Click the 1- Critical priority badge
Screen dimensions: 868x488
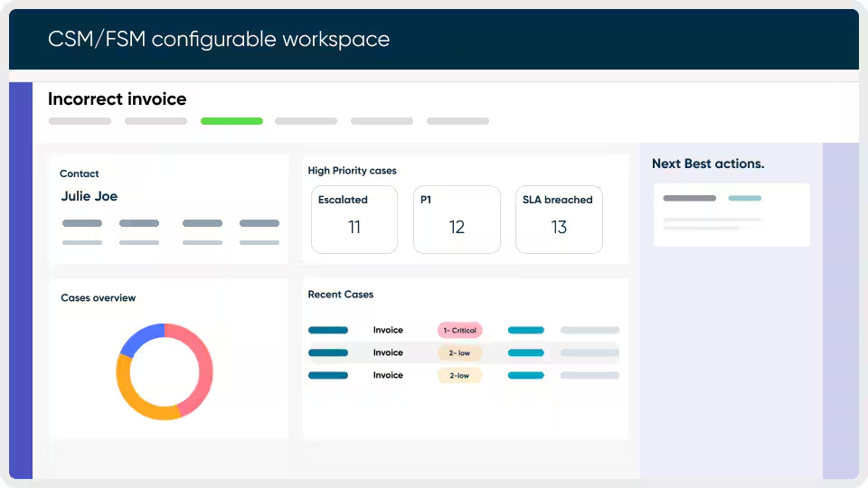click(x=459, y=331)
